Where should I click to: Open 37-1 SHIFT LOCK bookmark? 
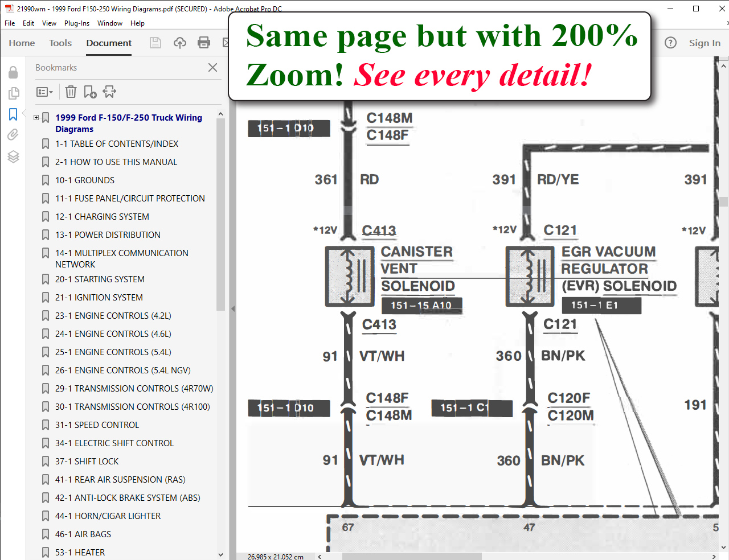tap(87, 462)
